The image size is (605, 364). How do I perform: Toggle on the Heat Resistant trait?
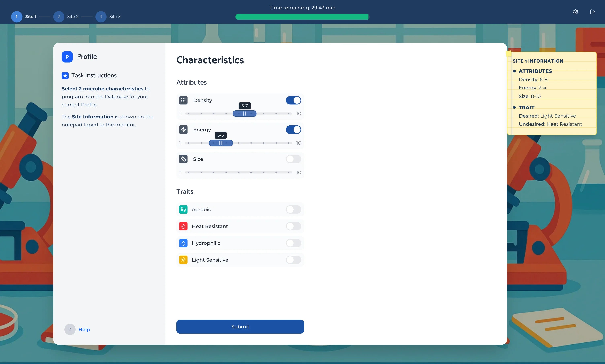pyautogui.click(x=293, y=226)
